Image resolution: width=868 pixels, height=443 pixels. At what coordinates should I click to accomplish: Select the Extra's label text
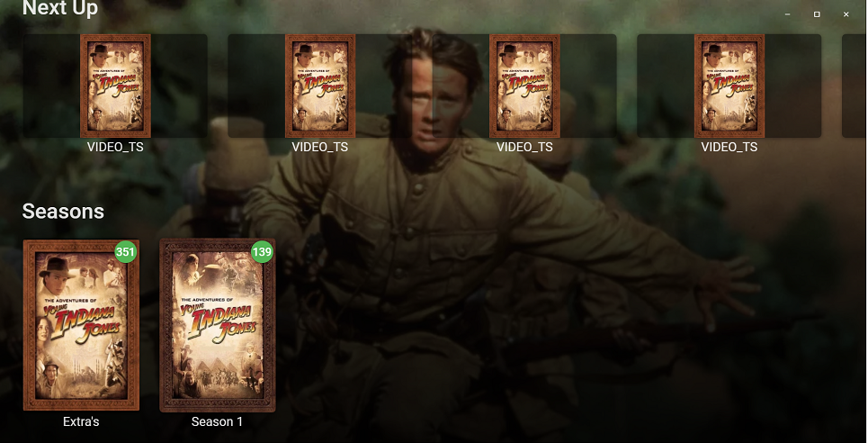(81, 422)
